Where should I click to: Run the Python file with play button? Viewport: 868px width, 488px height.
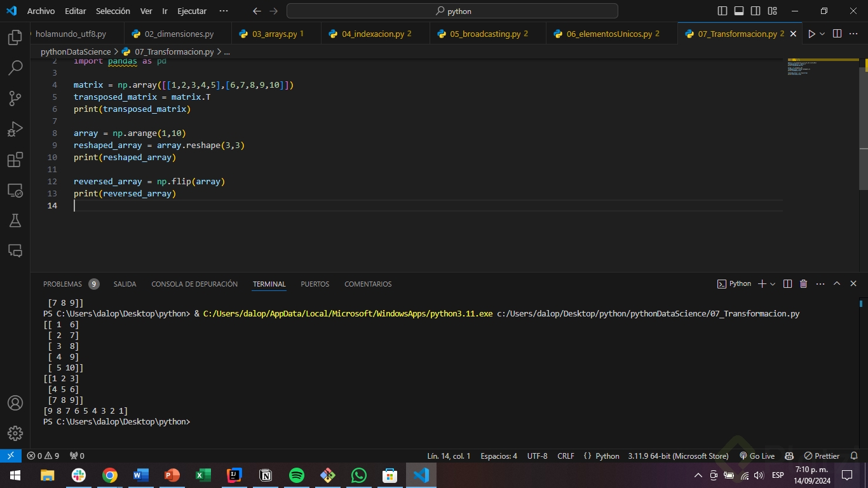coord(811,34)
